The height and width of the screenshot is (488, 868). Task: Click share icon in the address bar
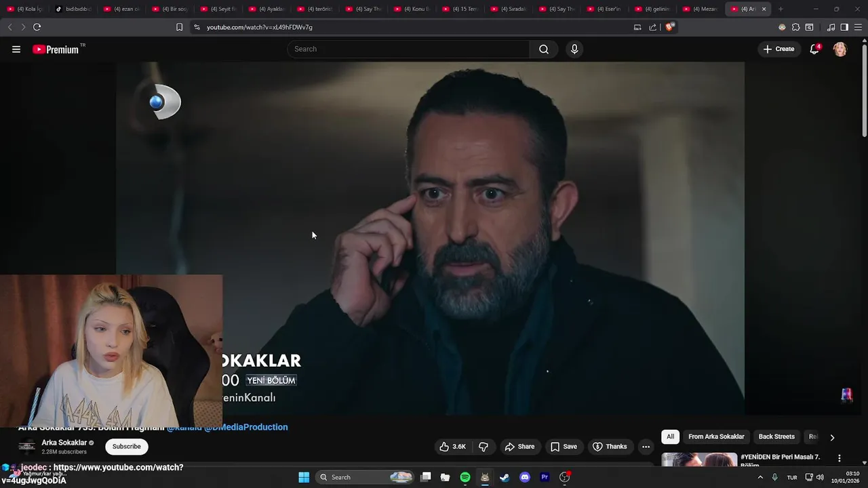click(x=652, y=27)
